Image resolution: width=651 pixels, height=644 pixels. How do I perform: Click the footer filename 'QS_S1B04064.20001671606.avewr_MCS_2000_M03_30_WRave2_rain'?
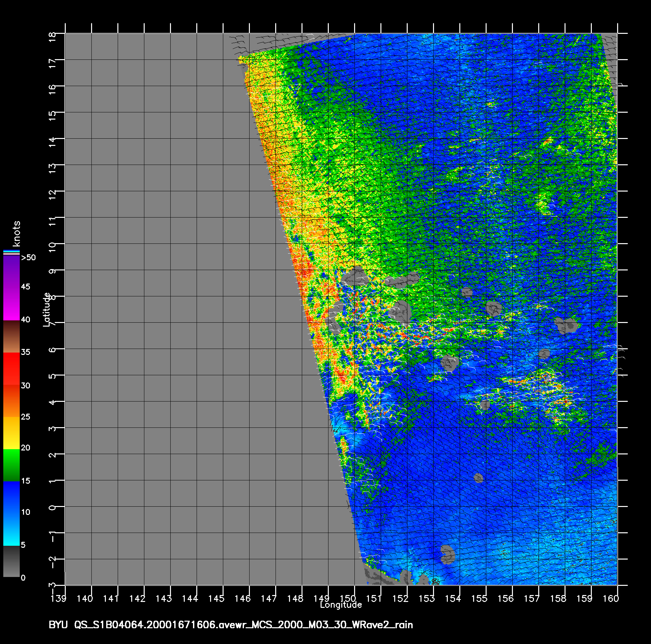tap(244, 625)
